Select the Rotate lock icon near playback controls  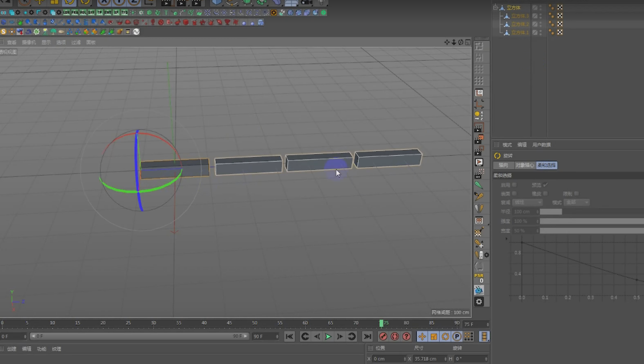click(x=445, y=337)
